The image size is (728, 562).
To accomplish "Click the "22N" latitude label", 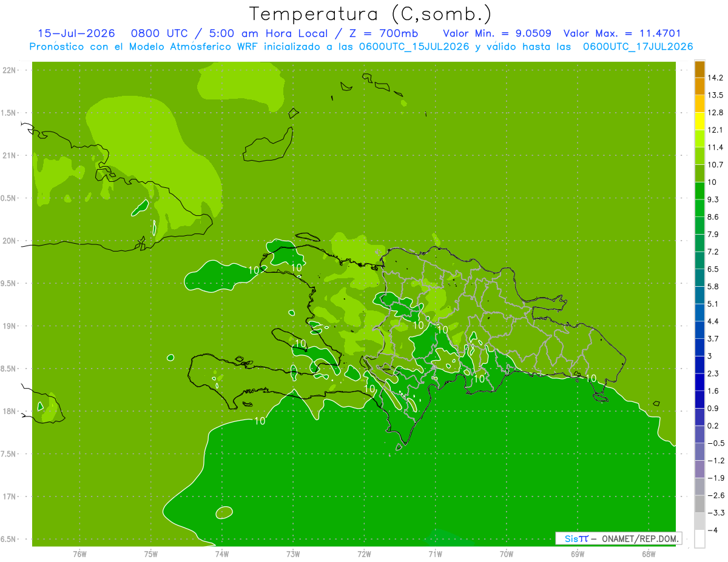I will (x=9, y=70).
